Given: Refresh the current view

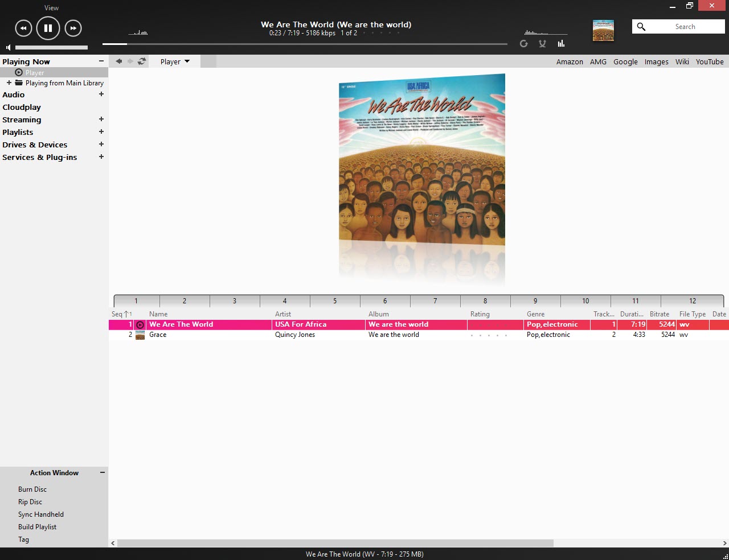Looking at the screenshot, I should pos(142,61).
